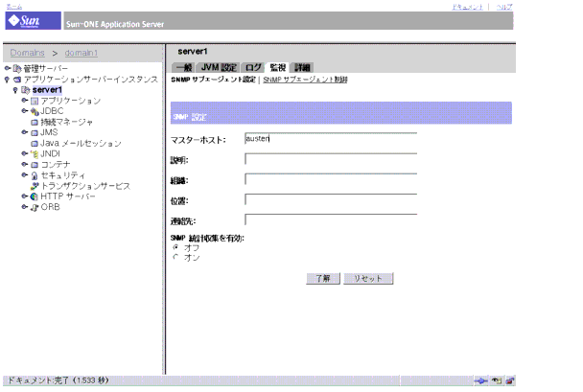This screenshot has height=392, width=583.
Task: Expand the 管理サーバー node
Action: pyautogui.click(x=7, y=68)
